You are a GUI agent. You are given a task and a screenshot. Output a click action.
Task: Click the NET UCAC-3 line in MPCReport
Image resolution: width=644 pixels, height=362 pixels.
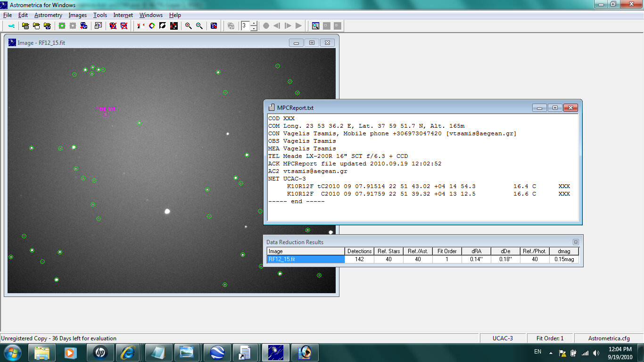(x=287, y=179)
